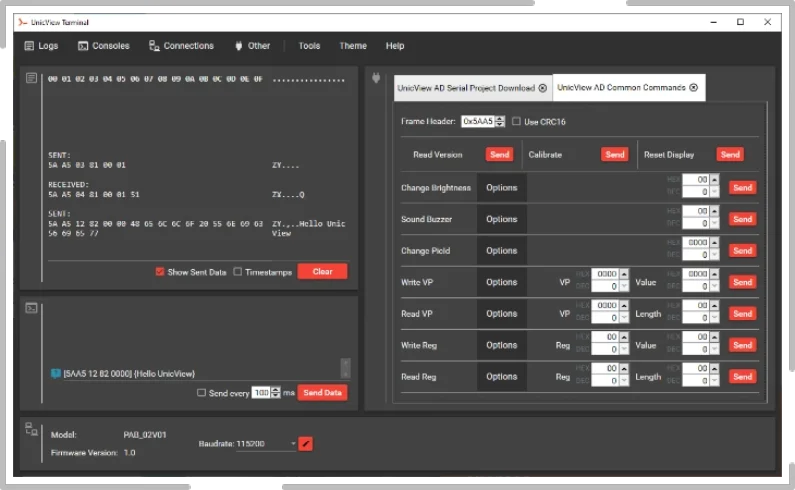This screenshot has height=490, width=795.
Task: Click the Sound Buzzer HEX stepper up arrow
Action: (714, 211)
